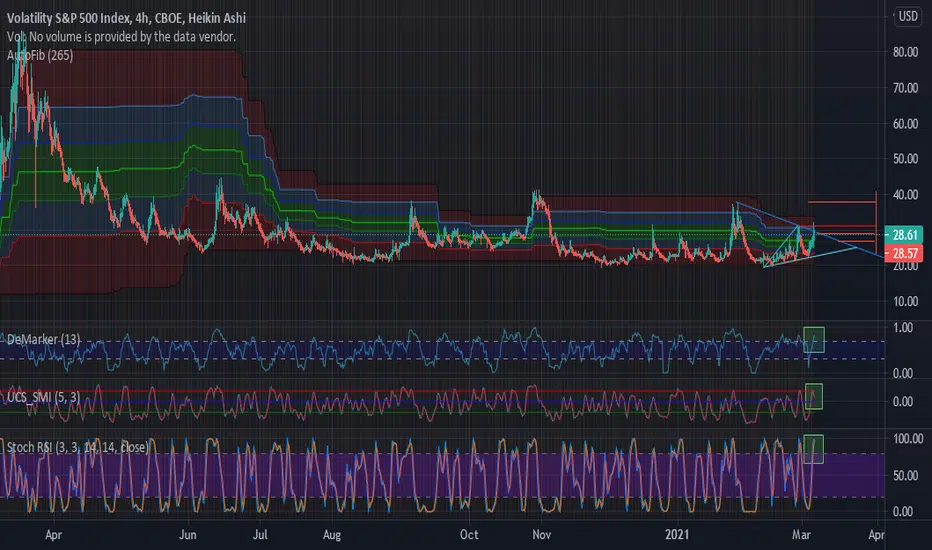The height and width of the screenshot is (550, 932).
Task: Click the Vol no volume data message
Action: [x=121, y=37]
